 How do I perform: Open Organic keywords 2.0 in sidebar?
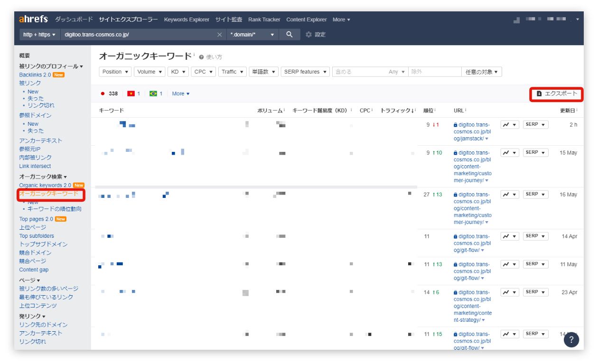click(x=45, y=185)
